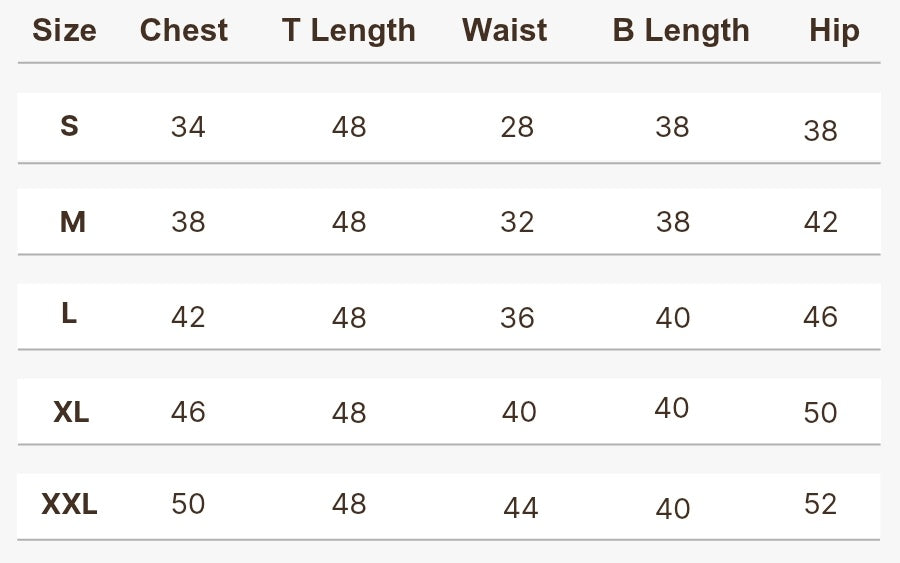Select the B Length column header
The image size is (900, 563).
(681, 31)
